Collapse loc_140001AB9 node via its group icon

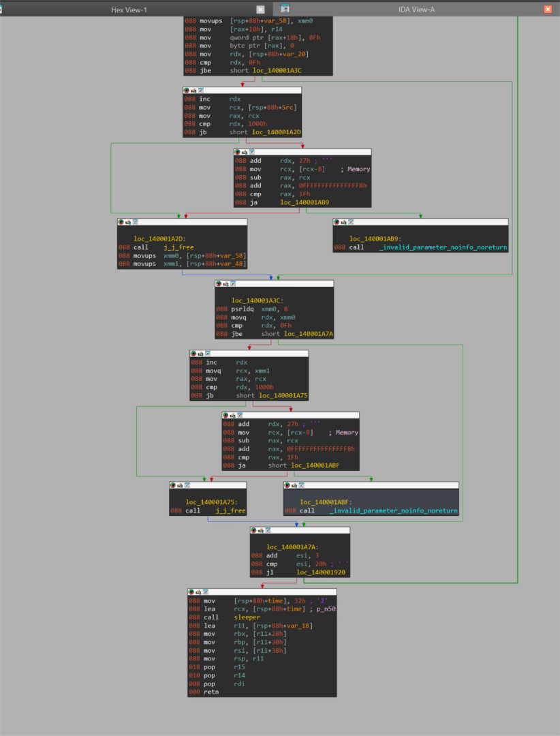point(344,221)
